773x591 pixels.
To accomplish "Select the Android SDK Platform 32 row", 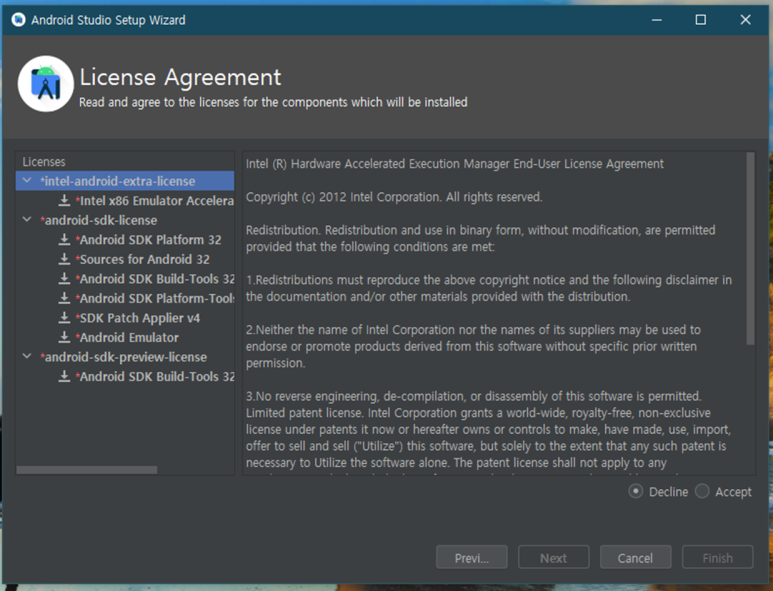I will (125, 240).
